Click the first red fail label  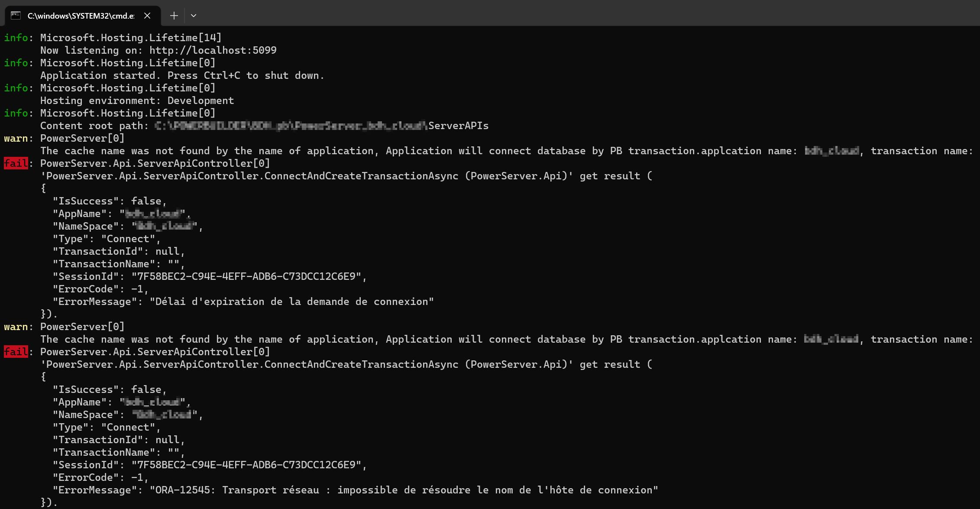[16, 163]
